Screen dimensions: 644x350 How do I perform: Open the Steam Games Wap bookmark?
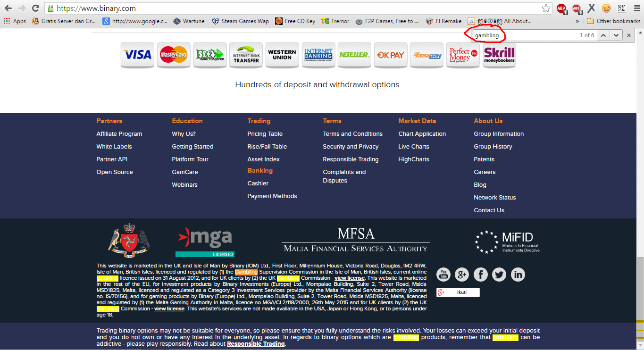point(240,21)
